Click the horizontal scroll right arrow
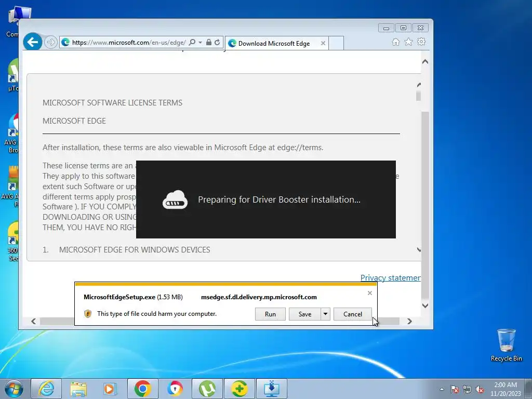Image resolution: width=532 pixels, height=399 pixels. click(x=409, y=321)
